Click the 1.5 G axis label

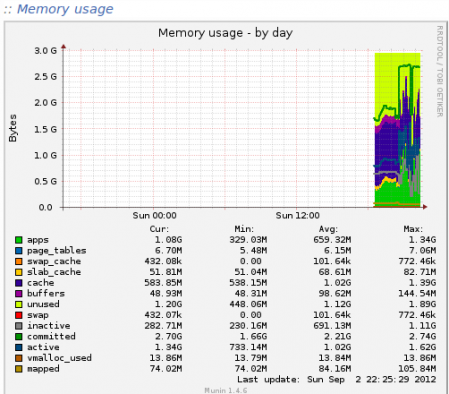tap(45, 129)
